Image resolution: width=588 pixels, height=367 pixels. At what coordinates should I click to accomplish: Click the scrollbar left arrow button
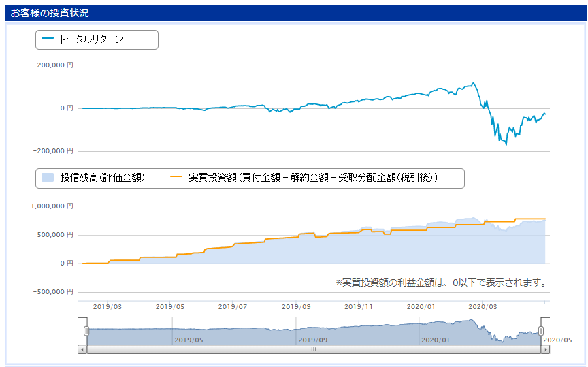click(x=82, y=349)
